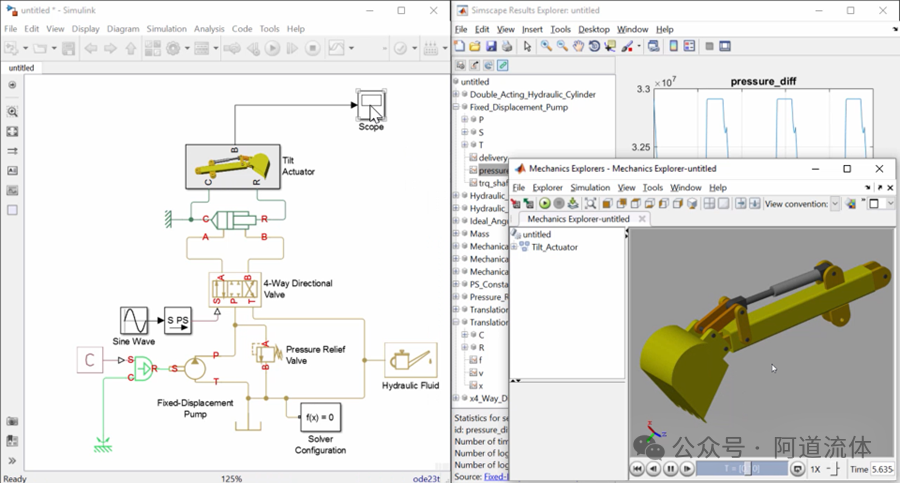900x483 pixels.
Task: Open the Insert menu in Results Explorer
Action: tap(531, 30)
